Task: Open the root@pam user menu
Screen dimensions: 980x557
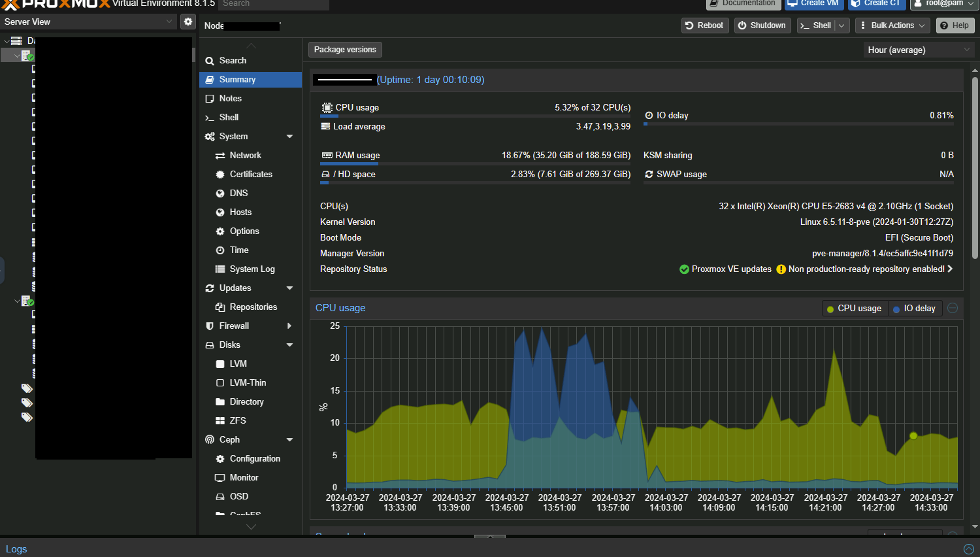Action: 944,4
